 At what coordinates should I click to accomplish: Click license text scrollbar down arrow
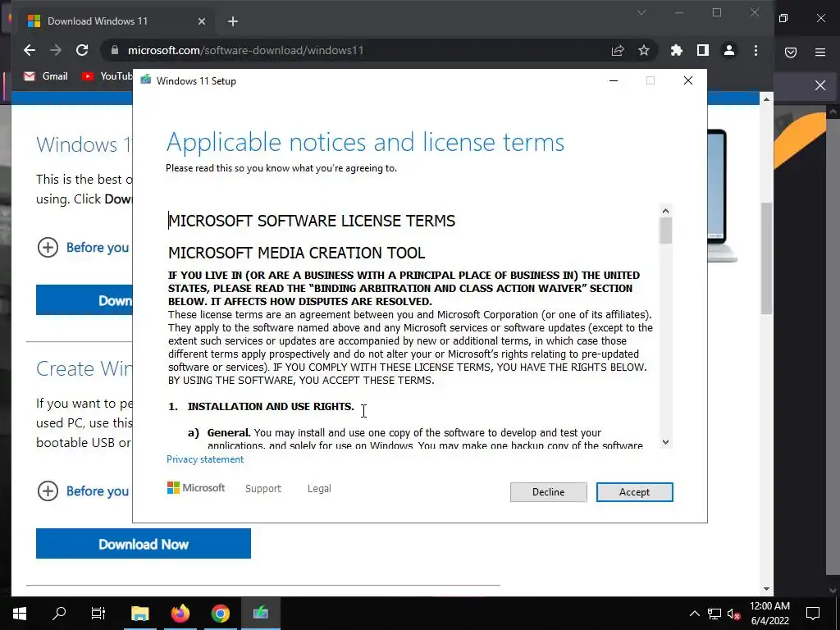coord(665,442)
